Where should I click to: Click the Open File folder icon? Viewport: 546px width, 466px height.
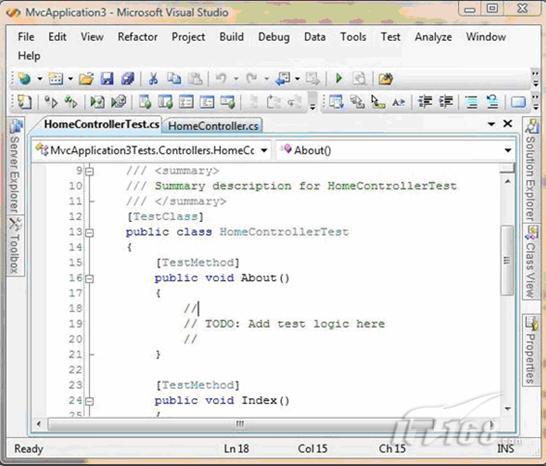[x=86, y=79]
